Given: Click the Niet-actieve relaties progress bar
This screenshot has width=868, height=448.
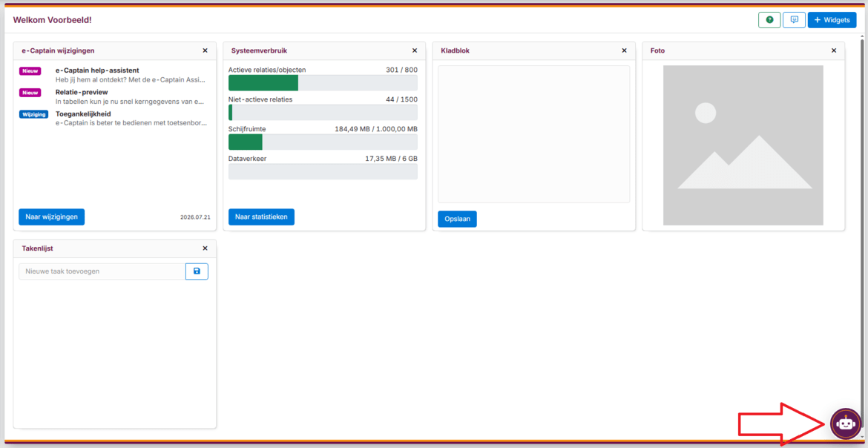Looking at the screenshot, I should pos(323,113).
